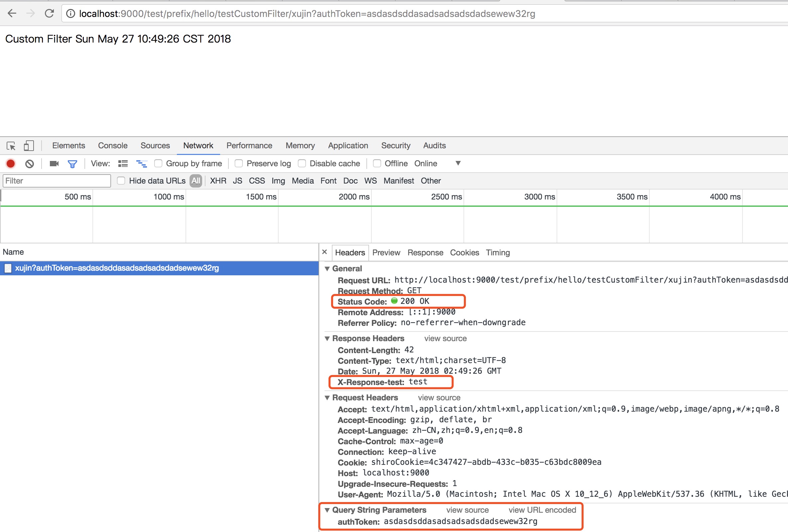Viewport: 788px width, 532px height.
Task: Collapse the Query String Parameters section
Action: click(327, 510)
